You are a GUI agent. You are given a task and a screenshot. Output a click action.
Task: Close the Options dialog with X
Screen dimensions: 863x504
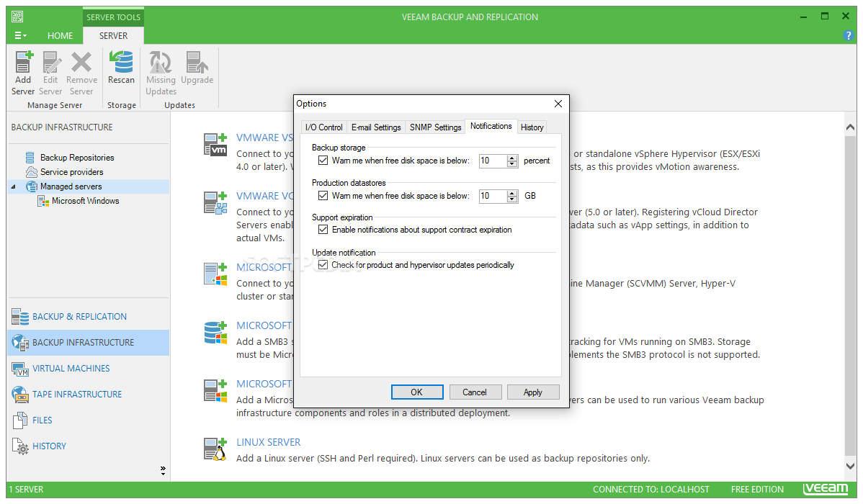coord(558,104)
